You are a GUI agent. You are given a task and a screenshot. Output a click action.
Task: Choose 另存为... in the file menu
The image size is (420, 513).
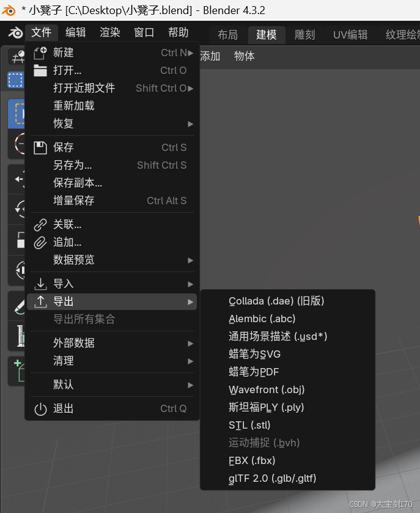tap(112, 165)
